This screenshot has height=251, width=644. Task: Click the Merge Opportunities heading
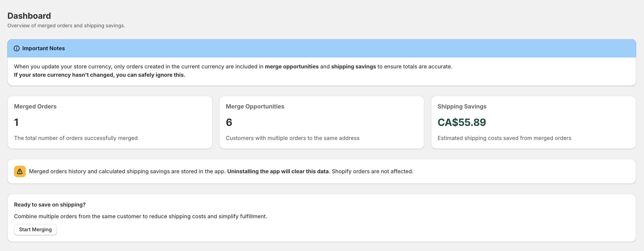pyautogui.click(x=255, y=106)
